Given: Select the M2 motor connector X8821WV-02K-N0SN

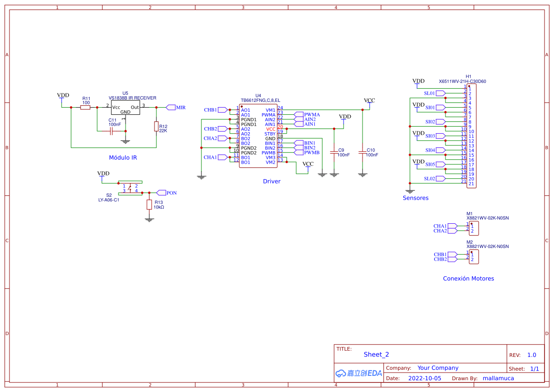Looking at the screenshot, I should click(474, 256).
